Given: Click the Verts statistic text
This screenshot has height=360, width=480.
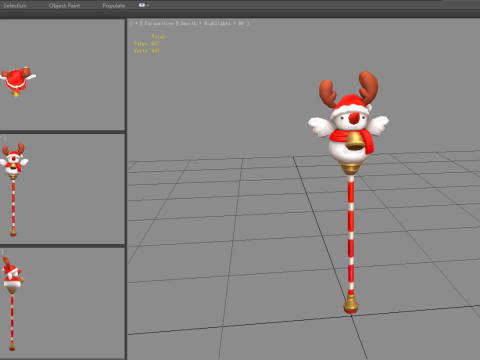Looking at the screenshot, I should (x=147, y=51).
